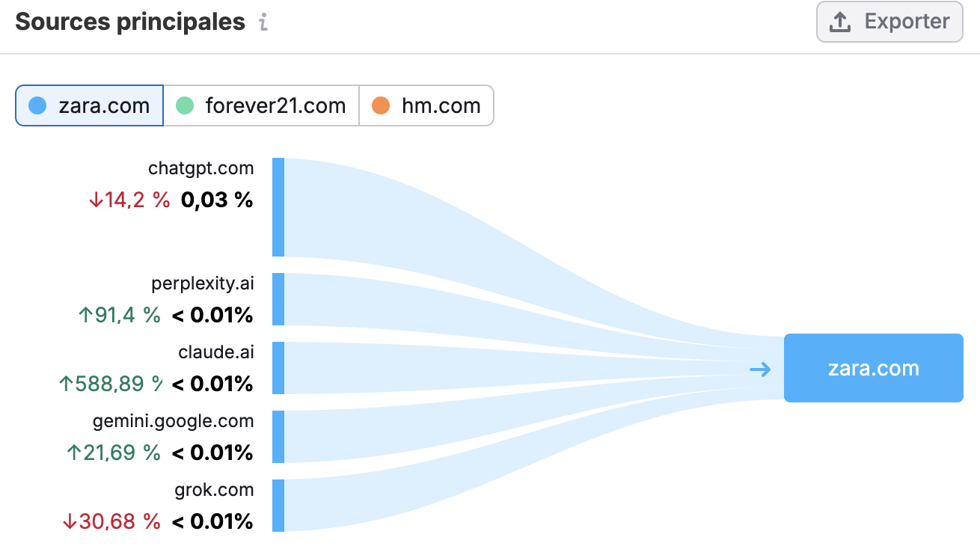Click the blue bar for chatgpt.com source

tap(278, 207)
